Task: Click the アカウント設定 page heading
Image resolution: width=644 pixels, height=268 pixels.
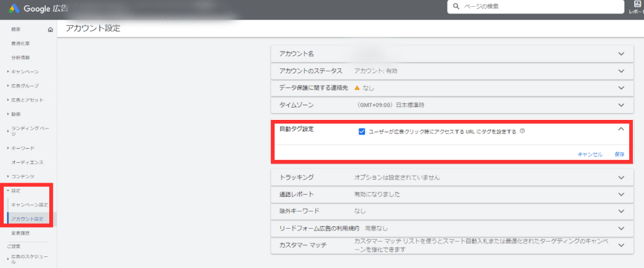Action: coord(93,28)
